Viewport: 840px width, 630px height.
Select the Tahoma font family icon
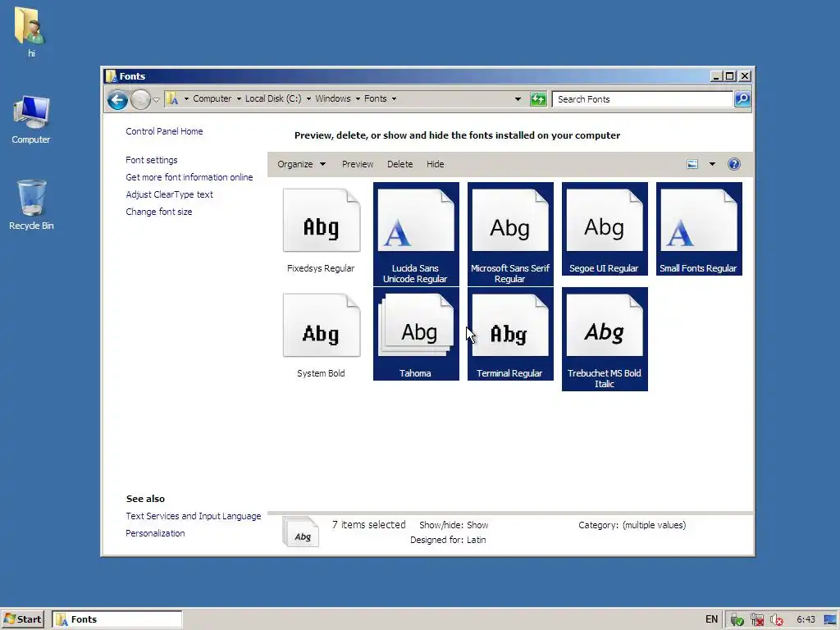click(416, 325)
